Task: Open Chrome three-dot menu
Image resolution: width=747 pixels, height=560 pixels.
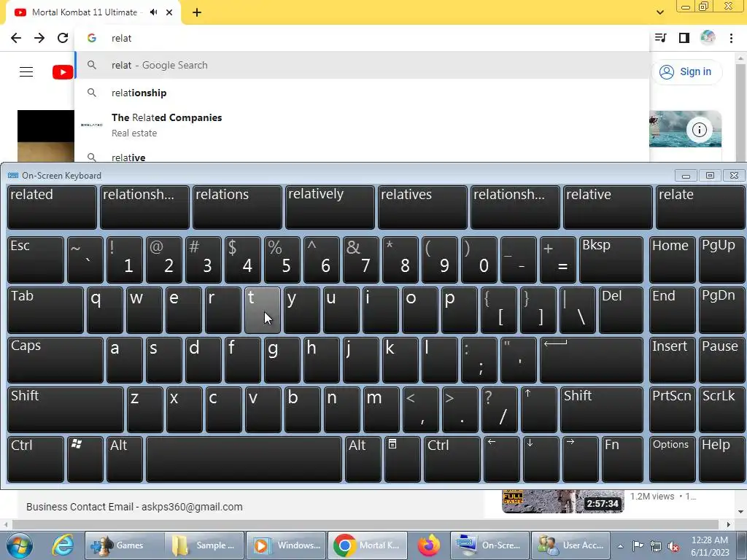Action: [x=731, y=38]
